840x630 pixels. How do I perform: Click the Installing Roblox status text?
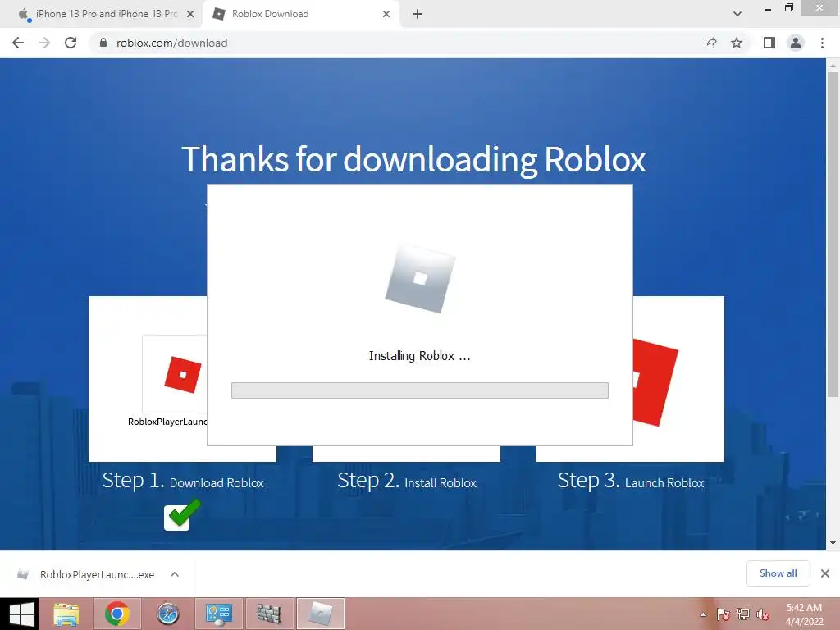click(x=419, y=356)
